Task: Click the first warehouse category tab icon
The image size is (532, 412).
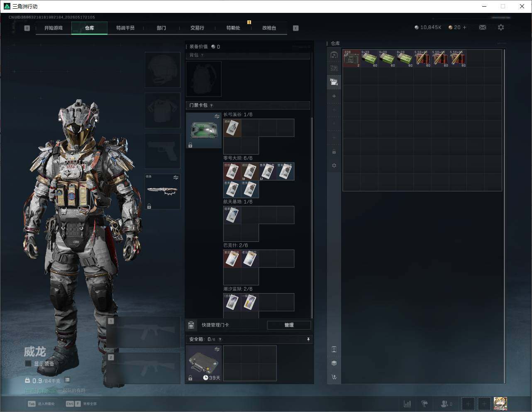Action: pos(334,55)
